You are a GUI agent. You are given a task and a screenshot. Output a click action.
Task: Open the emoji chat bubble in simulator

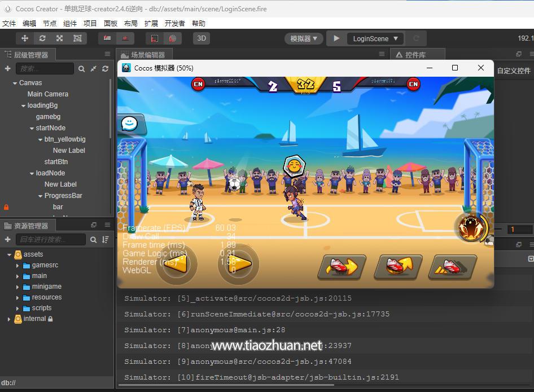pos(130,124)
